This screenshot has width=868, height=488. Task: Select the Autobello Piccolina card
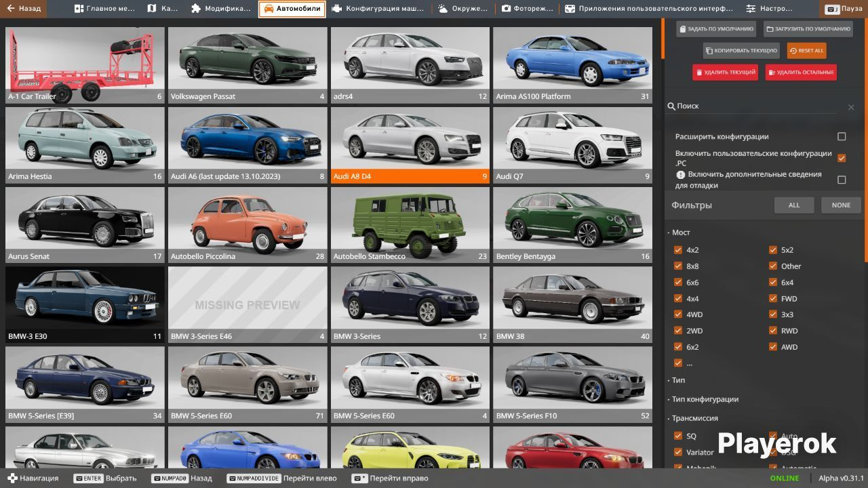248,225
